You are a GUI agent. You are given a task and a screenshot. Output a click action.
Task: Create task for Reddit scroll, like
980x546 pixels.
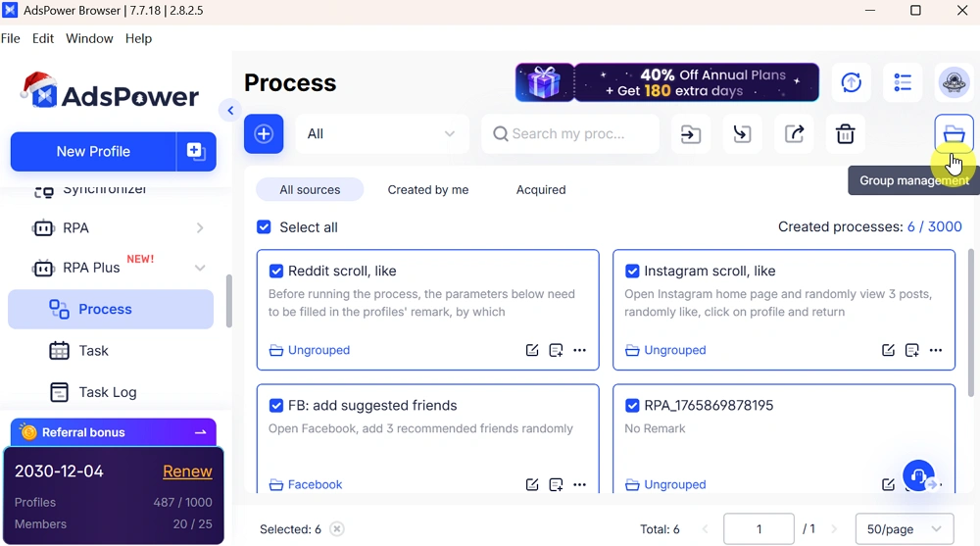click(x=556, y=350)
